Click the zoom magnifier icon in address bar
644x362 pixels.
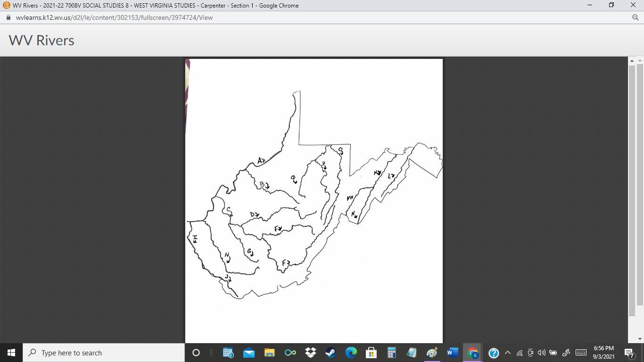click(x=635, y=17)
